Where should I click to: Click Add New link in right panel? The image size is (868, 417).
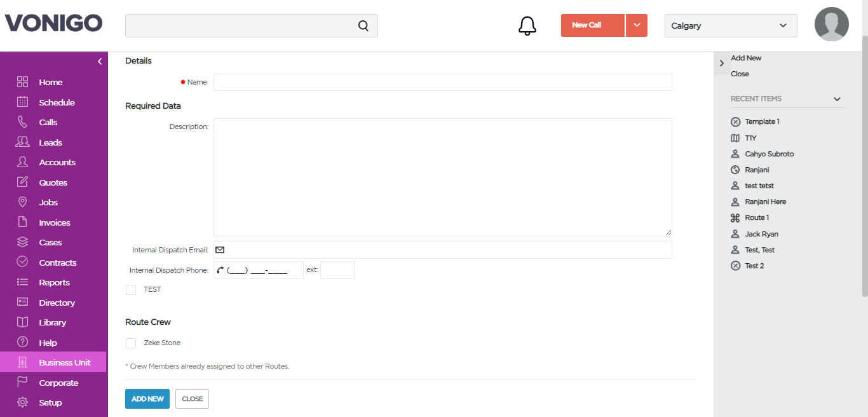[x=746, y=58]
